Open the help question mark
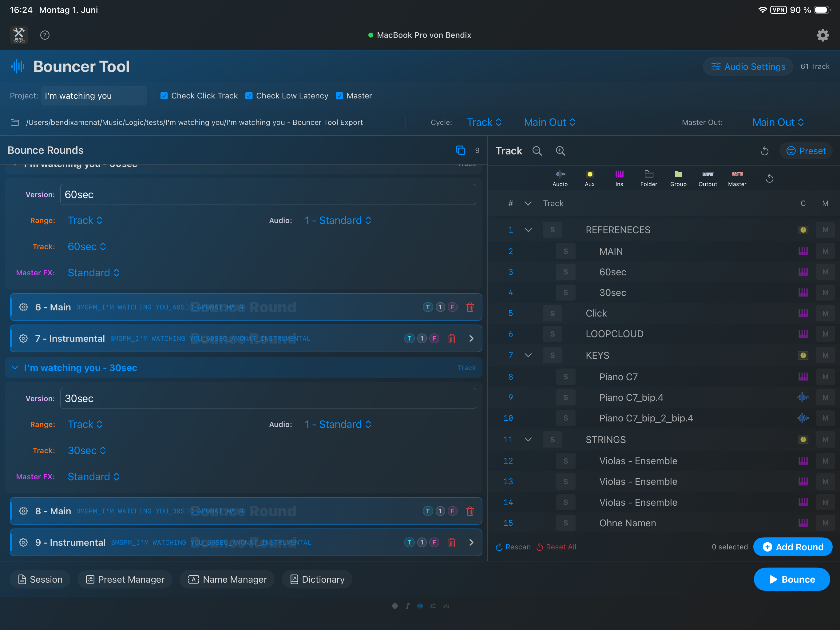840x630 pixels. point(45,35)
